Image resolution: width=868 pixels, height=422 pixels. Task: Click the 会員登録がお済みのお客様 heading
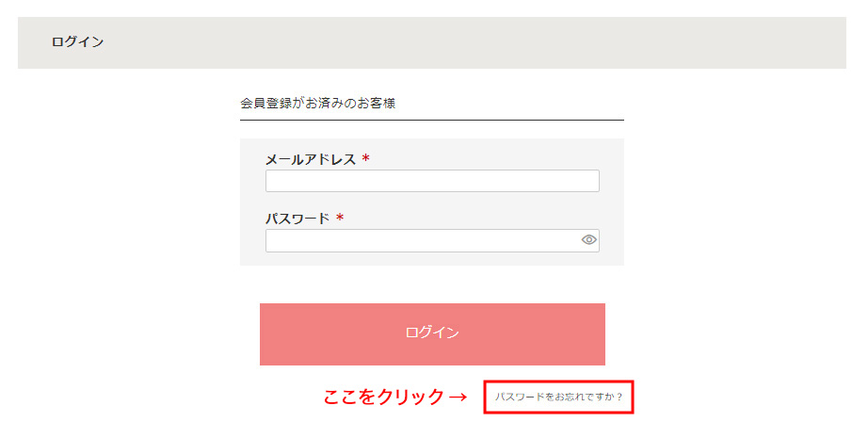click(318, 103)
